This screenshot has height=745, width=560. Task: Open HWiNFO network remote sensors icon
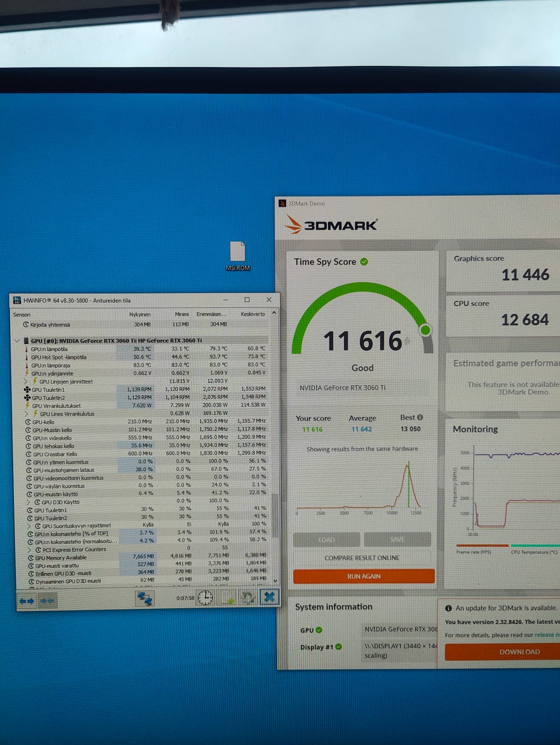coord(144,598)
